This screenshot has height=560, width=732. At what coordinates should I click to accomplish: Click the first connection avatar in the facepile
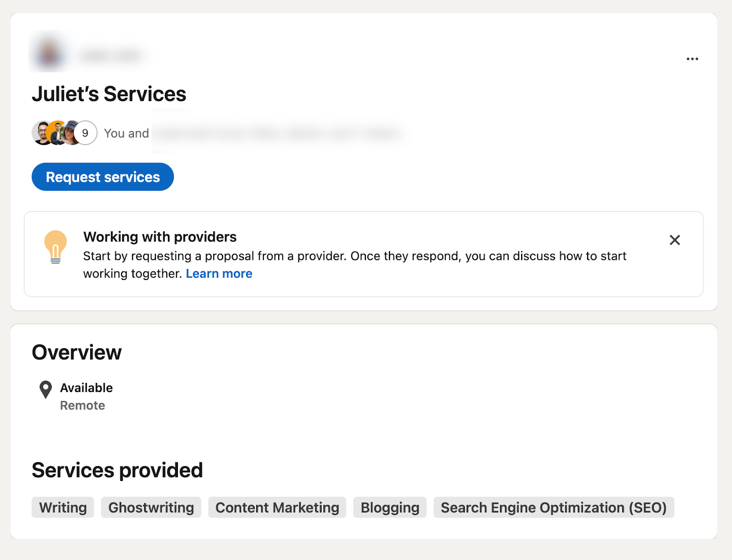[x=41, y=133]
